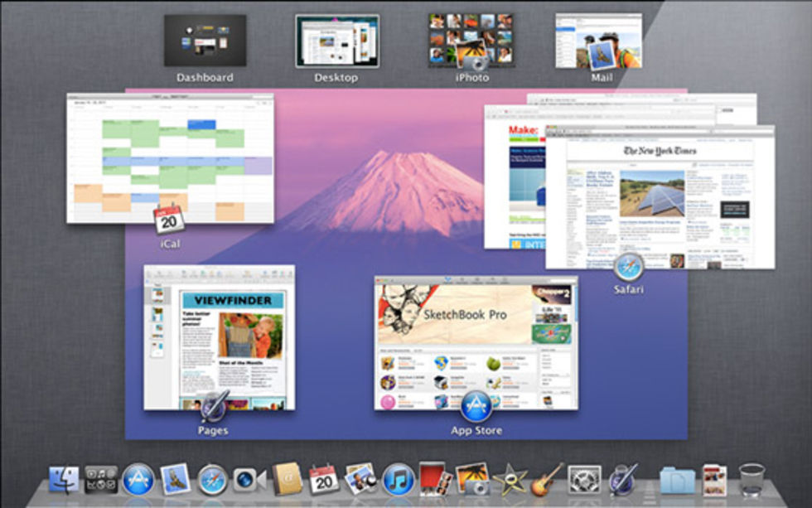The image size is (812, 508).
Task: Launch Photo Booth from the Dock
Action: (x=435, y=478)
